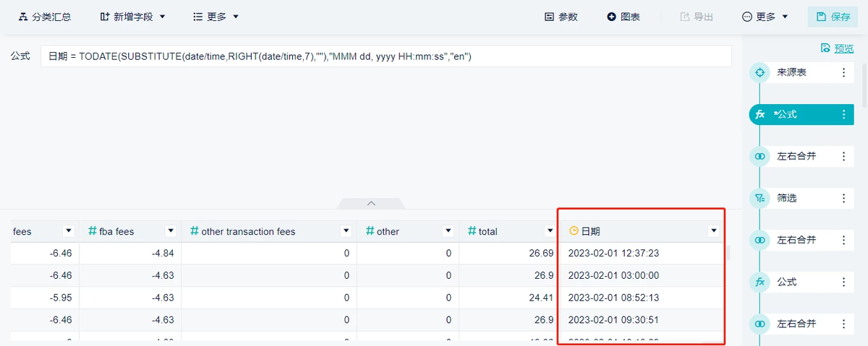This screenshot has height=346, width=868.
Task: Open the 日期 column dropdown
Action: pos(714,231)
